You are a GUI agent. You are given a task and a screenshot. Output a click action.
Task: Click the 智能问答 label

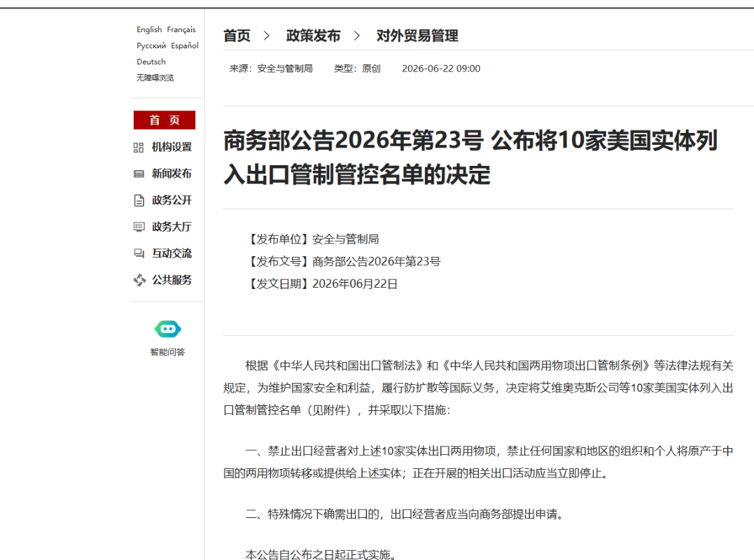tap(167, 352)
